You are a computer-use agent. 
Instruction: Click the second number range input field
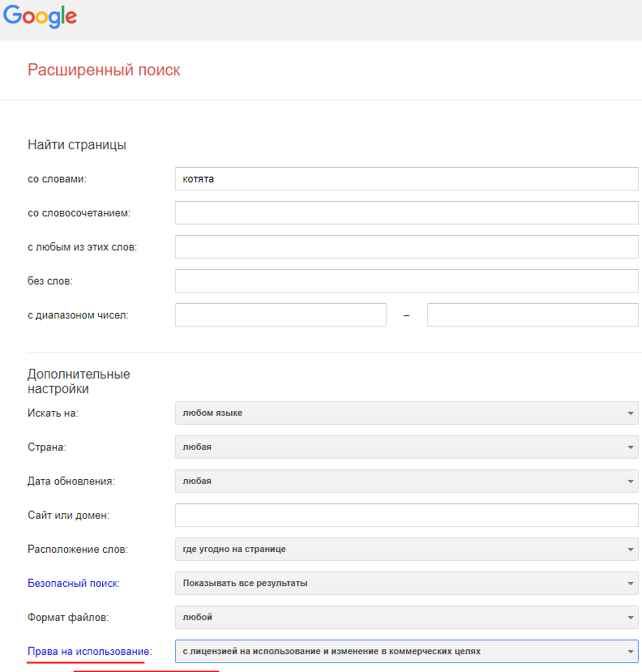533,315
